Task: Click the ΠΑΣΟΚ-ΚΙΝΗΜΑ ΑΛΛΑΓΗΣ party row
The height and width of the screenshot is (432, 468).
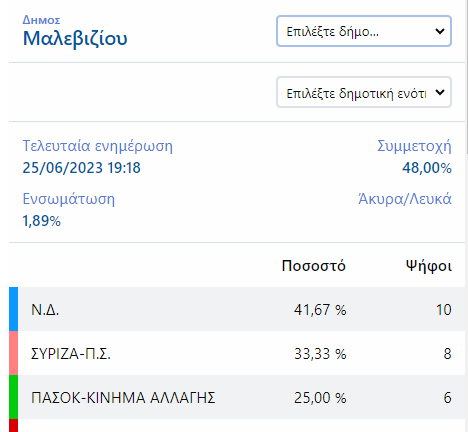Action: (237, 397)
